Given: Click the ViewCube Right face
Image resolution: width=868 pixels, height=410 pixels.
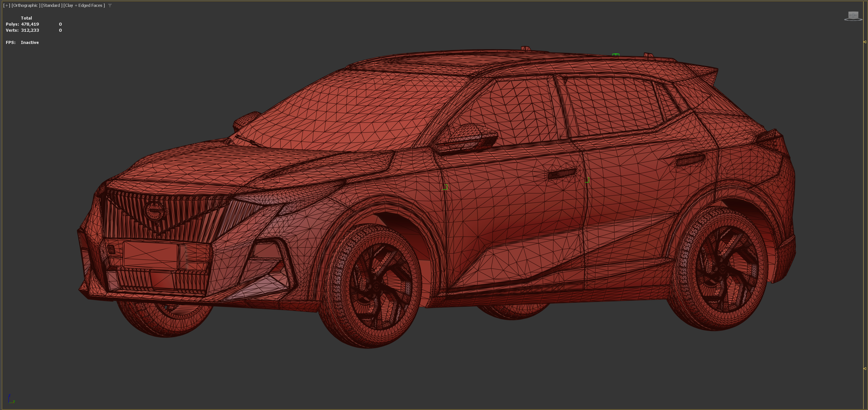Looking at the screenshot, I should click(856, 15).
